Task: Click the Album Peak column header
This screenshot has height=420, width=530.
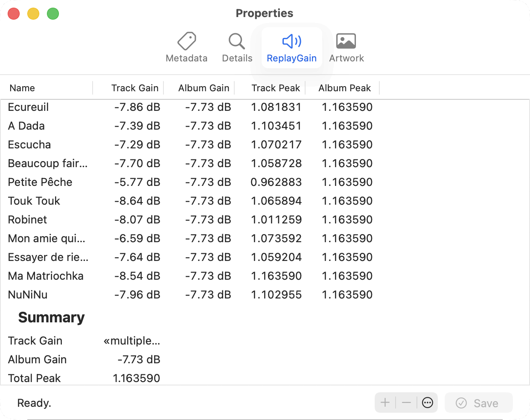Action: 344,88
